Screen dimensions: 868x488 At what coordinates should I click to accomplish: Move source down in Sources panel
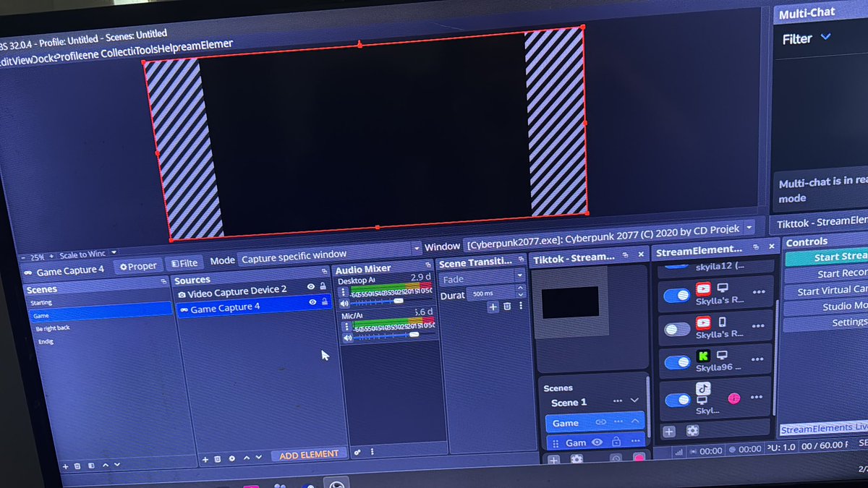(258, 458)
